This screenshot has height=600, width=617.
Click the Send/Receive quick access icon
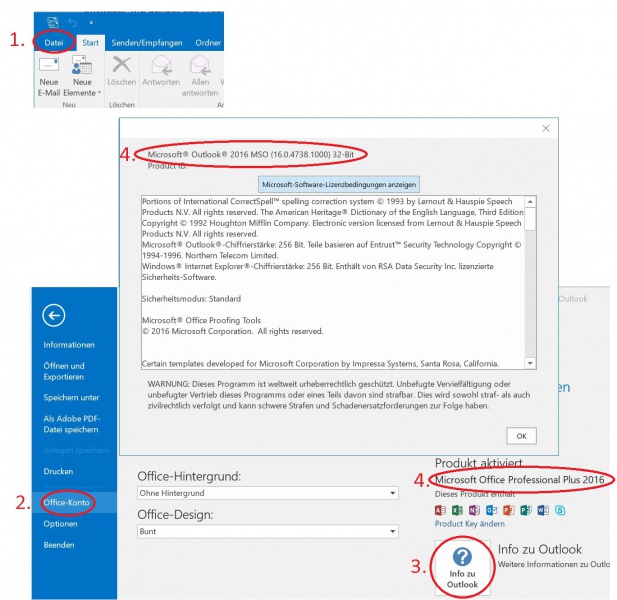[x=52, y=22]
